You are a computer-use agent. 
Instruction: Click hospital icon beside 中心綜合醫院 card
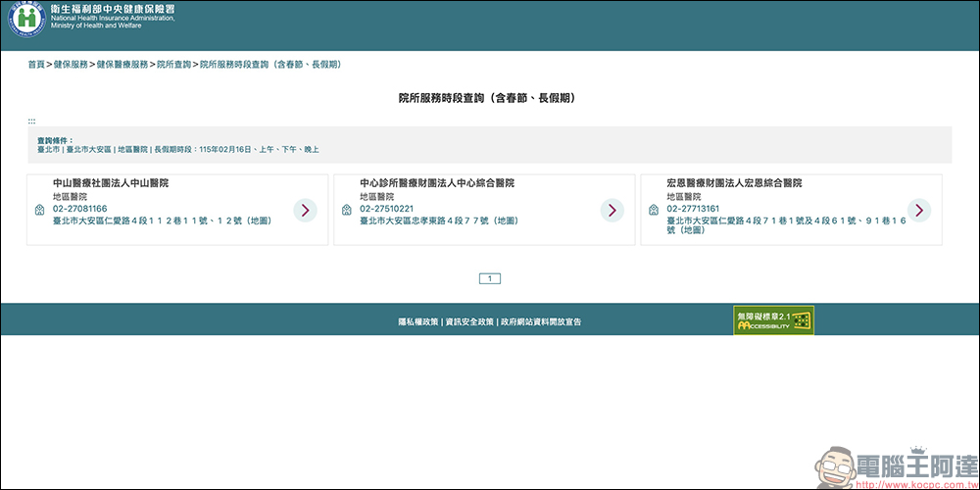[346, 210]
